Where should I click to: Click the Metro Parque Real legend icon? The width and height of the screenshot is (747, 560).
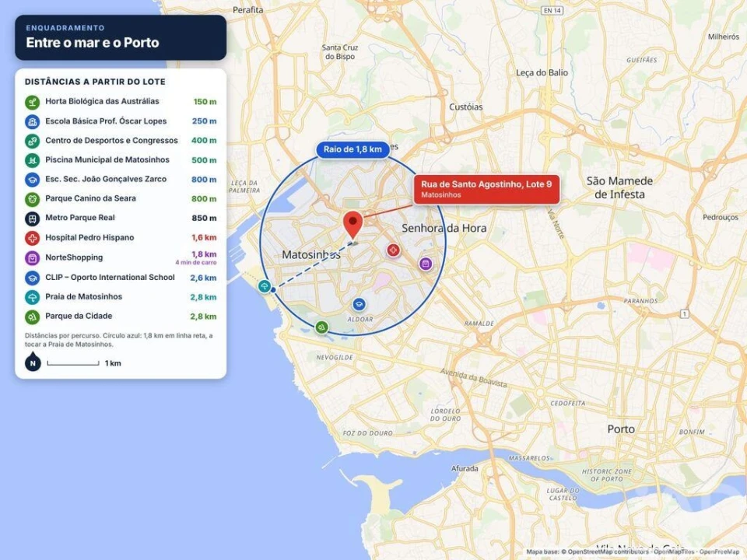(33, 219)
